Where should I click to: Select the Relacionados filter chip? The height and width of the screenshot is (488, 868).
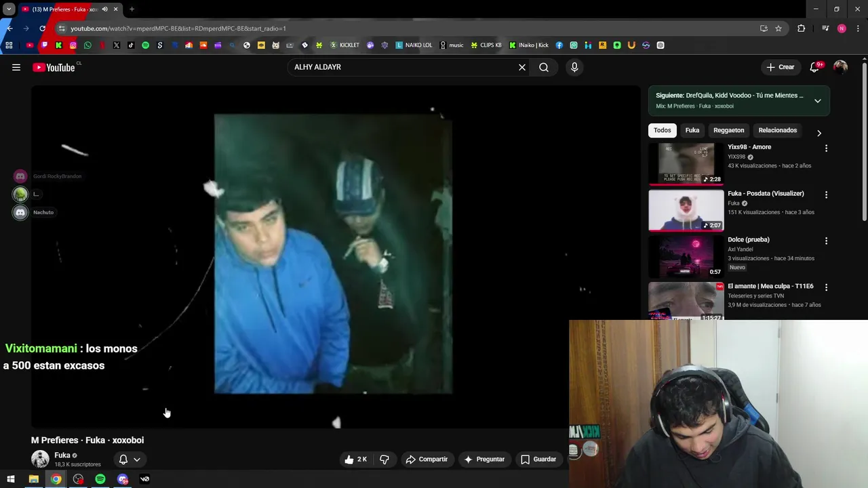coord(778,130)
